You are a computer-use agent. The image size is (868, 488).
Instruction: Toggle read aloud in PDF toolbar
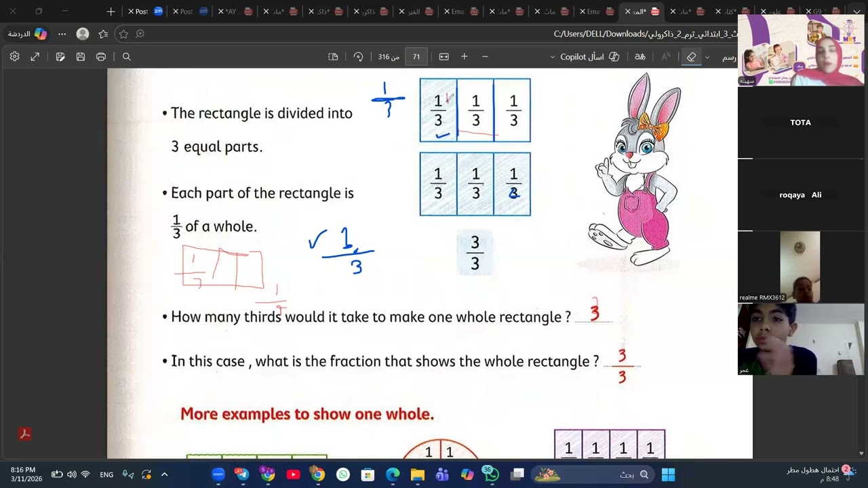666,57
